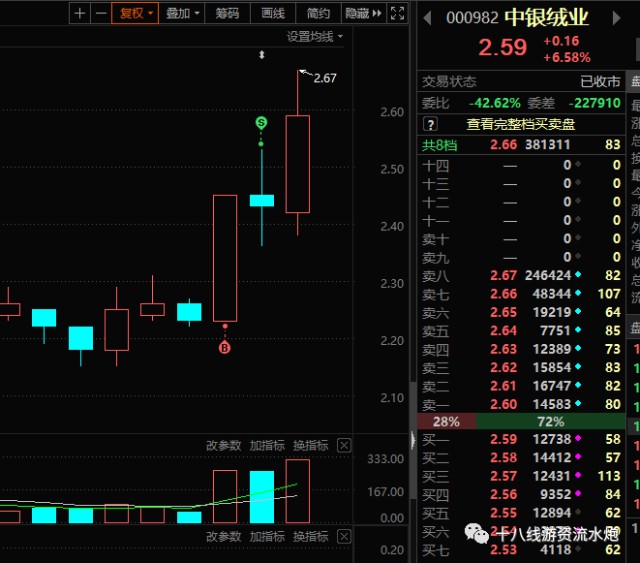The height and width of the screenshot is (563, 640).
Task: Go to previous stock arrow
Action: (x=427, y=18)
